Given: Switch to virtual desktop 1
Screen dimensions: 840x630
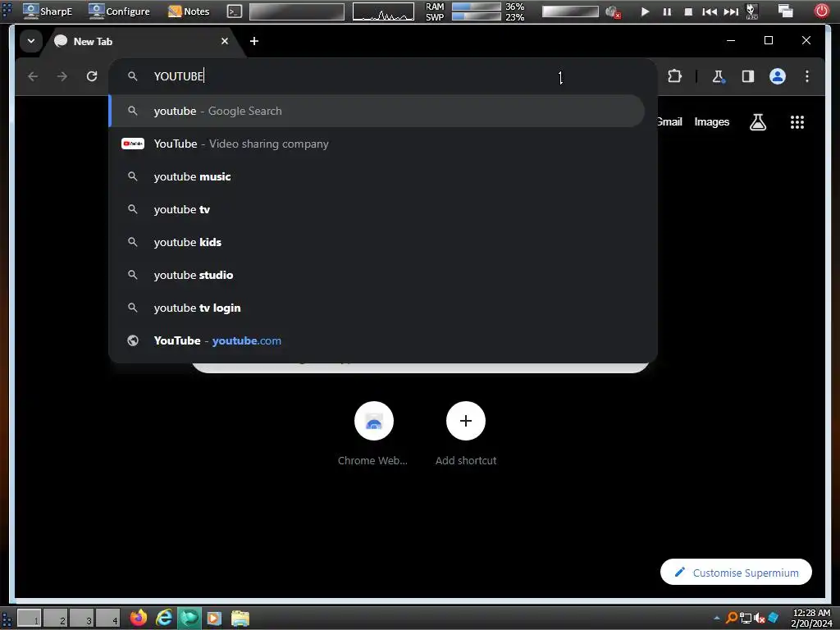Looking at the screenshot, I should coord(29,619).
